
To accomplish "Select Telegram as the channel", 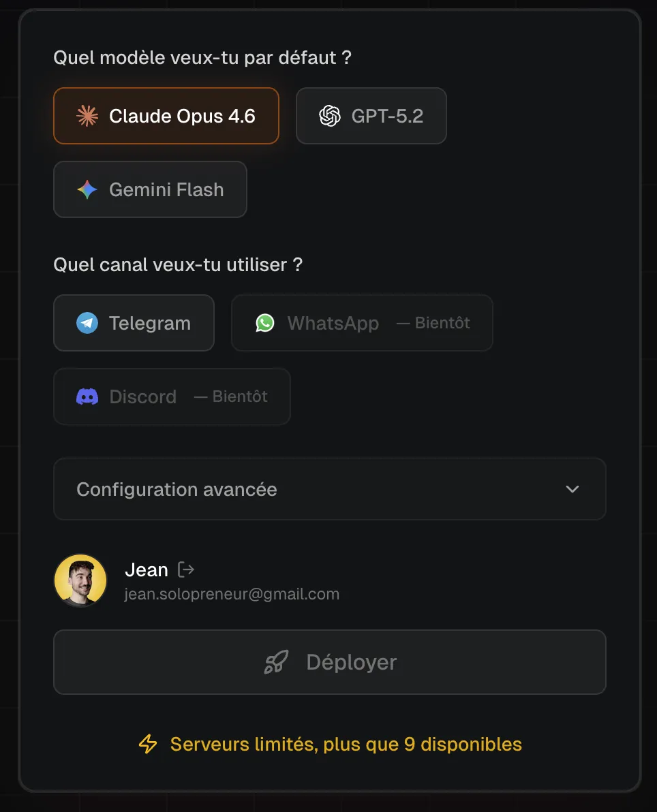I will 134,323.
